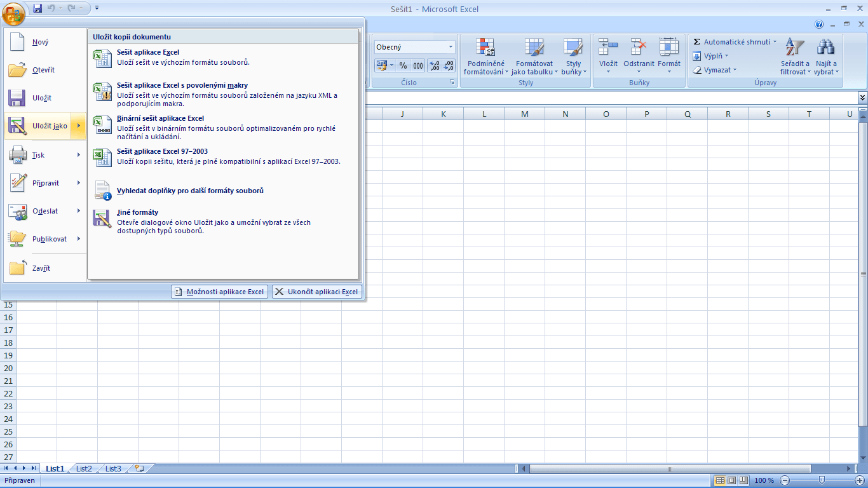Click the Excel Help question mark icon
The height and width of the screenshot is (488, 868).
click(x=819, y=24)
